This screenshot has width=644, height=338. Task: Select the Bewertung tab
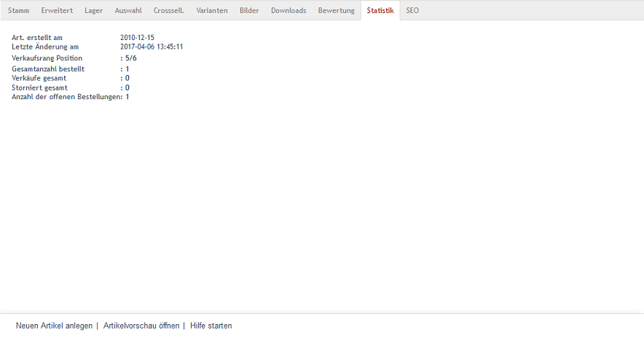click(x=336, y=11)
